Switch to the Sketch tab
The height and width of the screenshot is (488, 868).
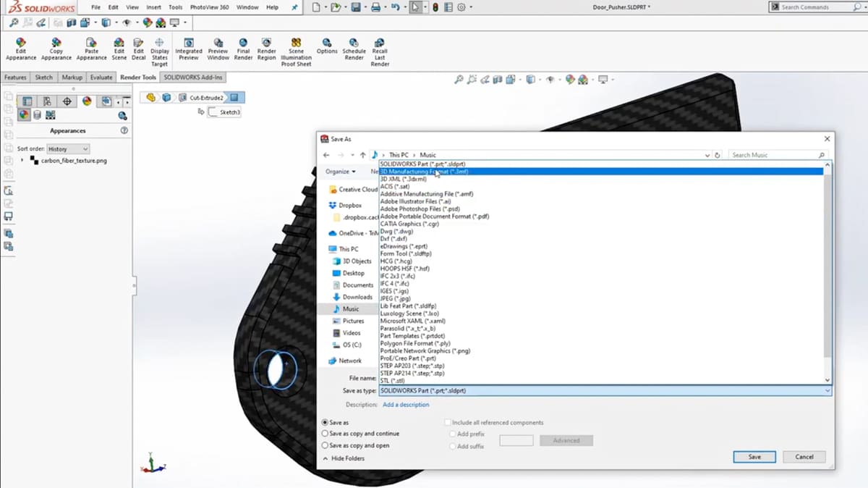[43, 77]
